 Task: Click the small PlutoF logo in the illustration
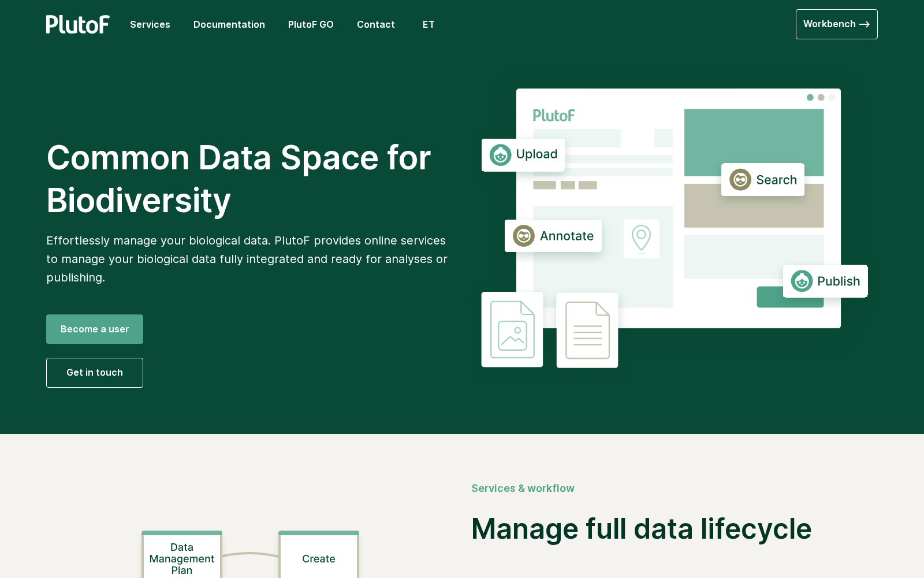554,116
